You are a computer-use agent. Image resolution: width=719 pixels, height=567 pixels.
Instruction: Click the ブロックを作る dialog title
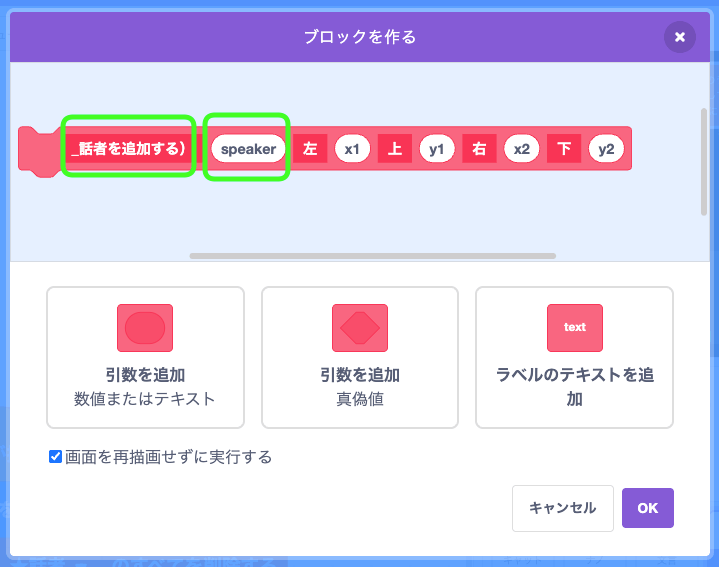[359, 37]
